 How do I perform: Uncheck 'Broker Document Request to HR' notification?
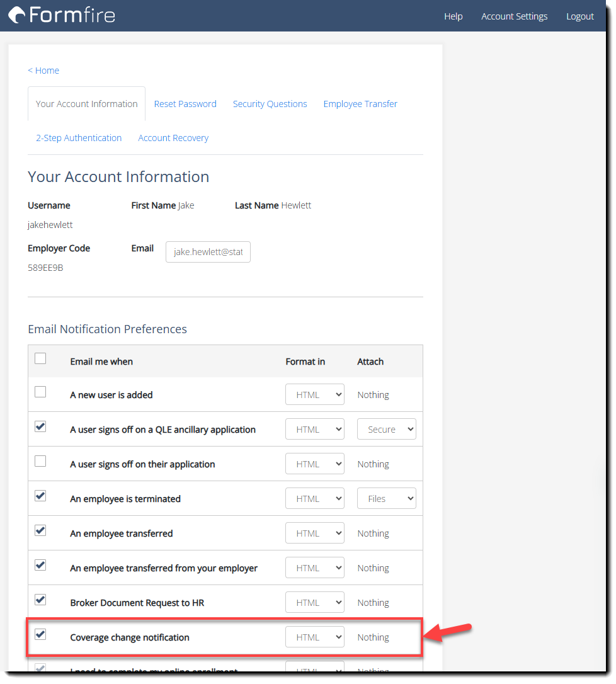40,599
